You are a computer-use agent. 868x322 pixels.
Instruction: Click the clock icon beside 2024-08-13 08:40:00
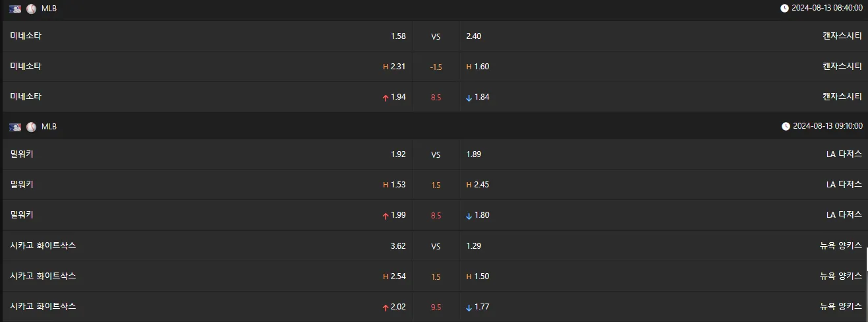[x=784, y=8]
